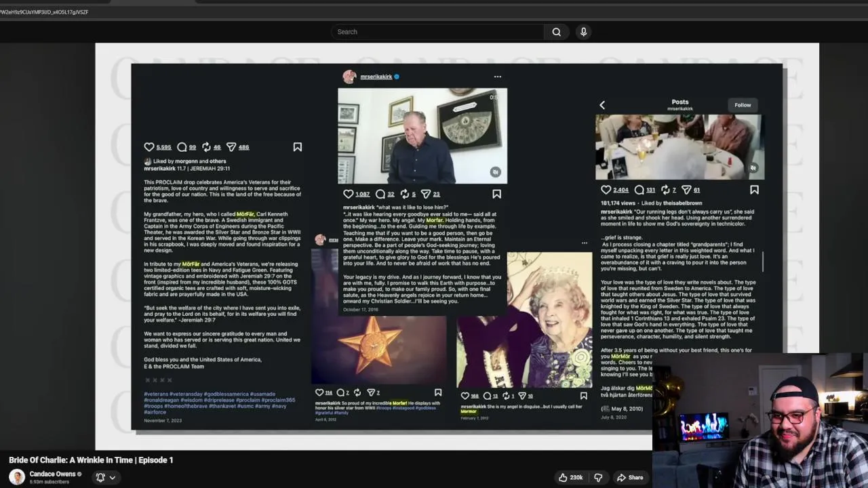Viewport: 868px width, 488px height.
Task: Click 'Liked by morgonn and others' text
Action: click(x=190, y=161)
